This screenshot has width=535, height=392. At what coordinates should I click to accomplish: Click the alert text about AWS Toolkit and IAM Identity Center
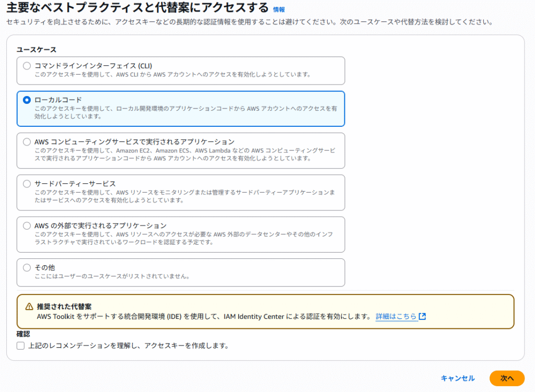point(204,316)
